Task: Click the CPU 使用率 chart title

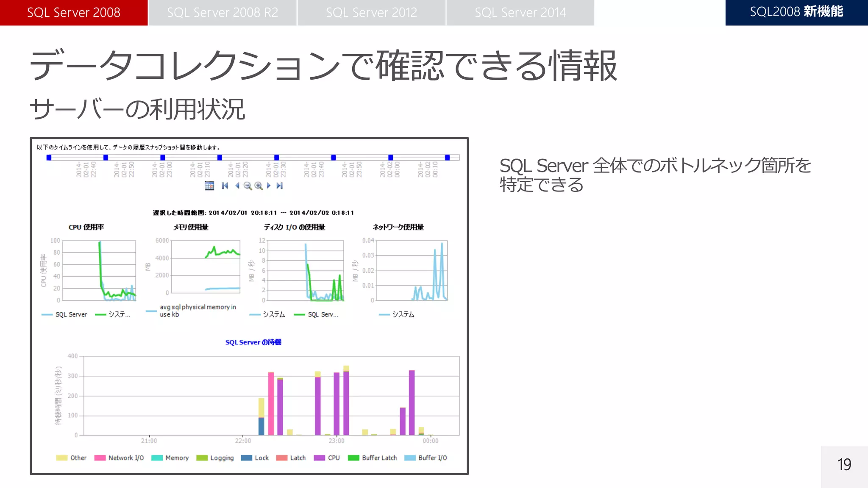Action: point(86,227)
